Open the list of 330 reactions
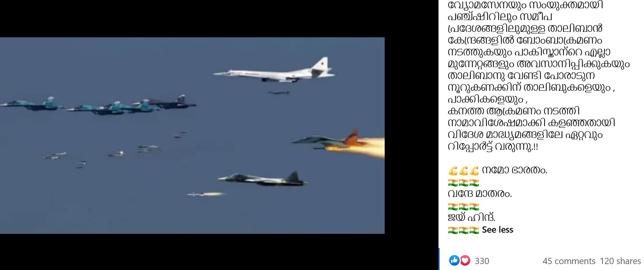The image size is (644, 270). point(482,261)
